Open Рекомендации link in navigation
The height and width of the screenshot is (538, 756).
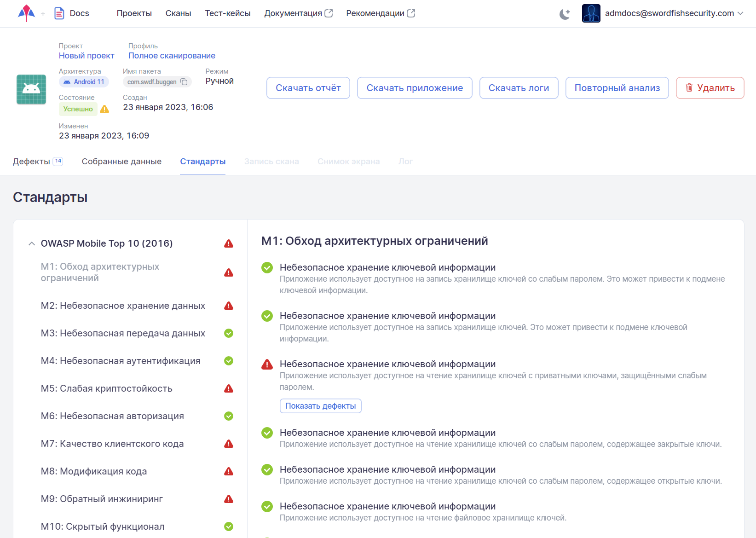pos(375,13)
